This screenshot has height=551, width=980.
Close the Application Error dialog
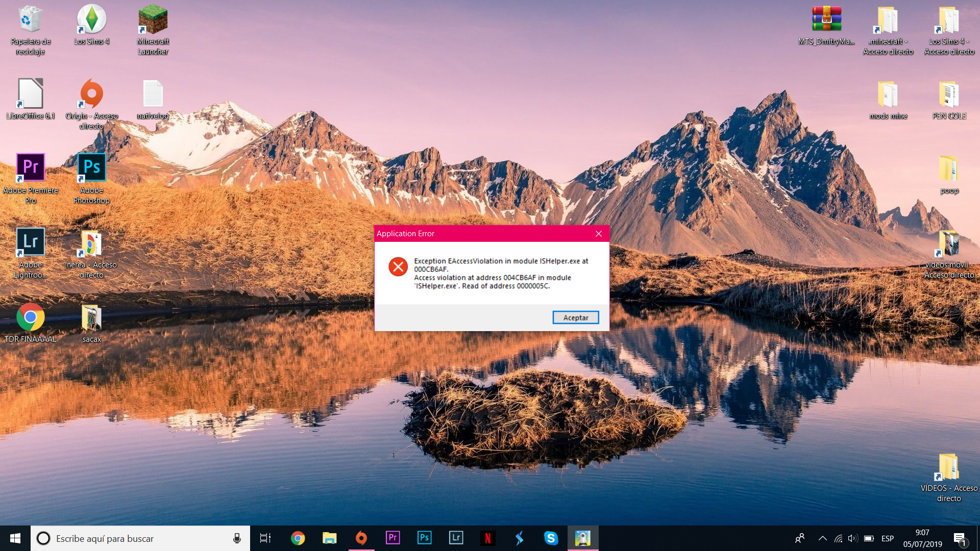598,234
